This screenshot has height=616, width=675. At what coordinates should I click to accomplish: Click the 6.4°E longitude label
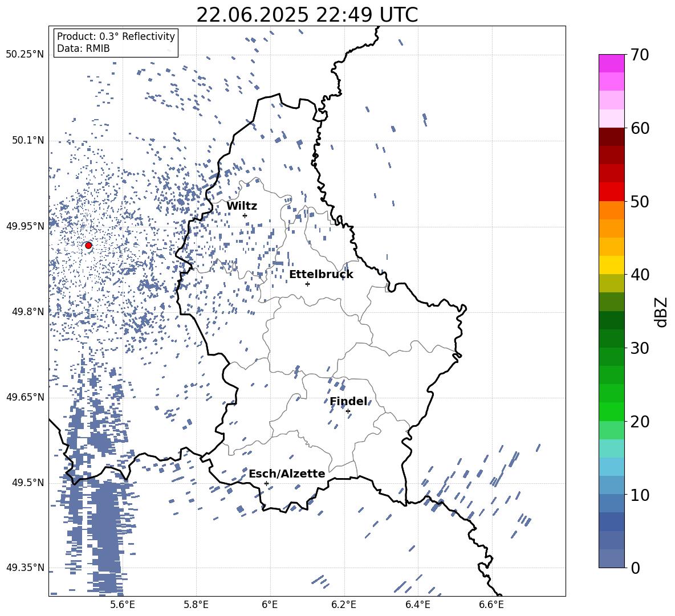(417, 605)
